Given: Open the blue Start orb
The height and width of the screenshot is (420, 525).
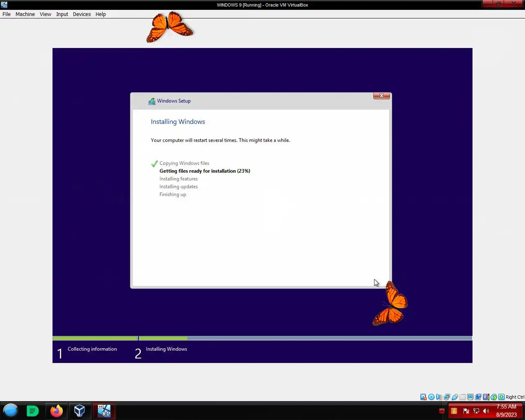Looking at the screenshot, I should (x=11, y=411).
